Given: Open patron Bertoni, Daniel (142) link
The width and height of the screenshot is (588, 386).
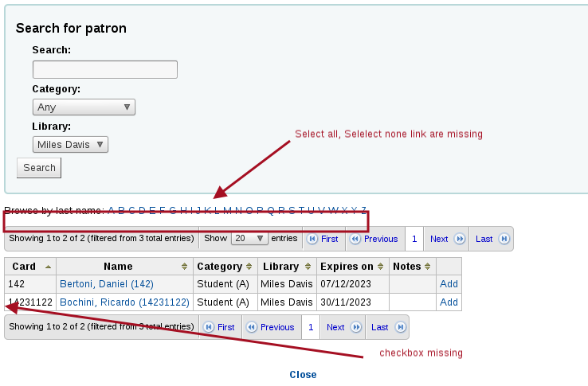Looking at the screenshot, I should pos(106,284).
